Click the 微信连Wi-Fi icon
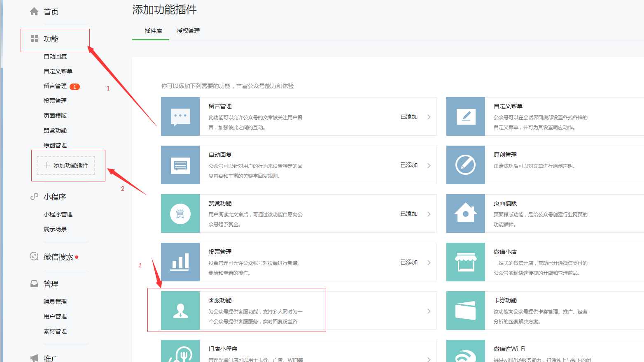Screen dimensions: 644x362 click(466, 351)
